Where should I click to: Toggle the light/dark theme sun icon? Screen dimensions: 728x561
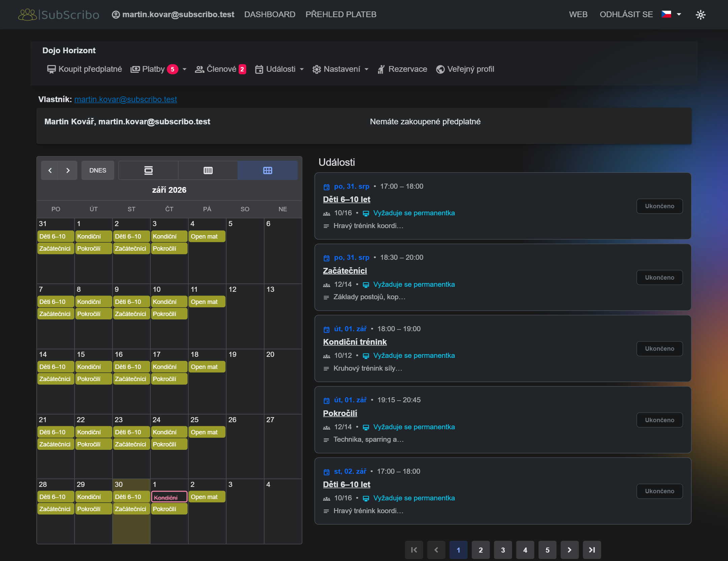point(700,14)
